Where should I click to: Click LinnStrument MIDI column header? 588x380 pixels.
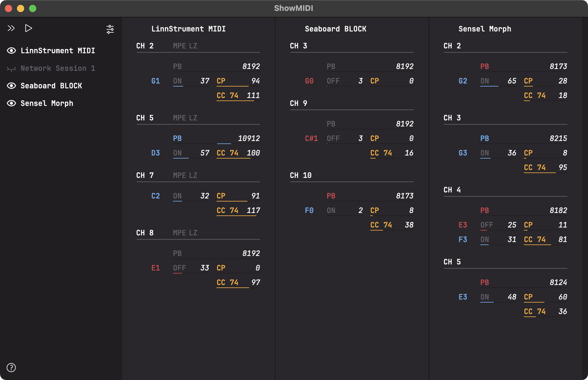coord(188,29)
